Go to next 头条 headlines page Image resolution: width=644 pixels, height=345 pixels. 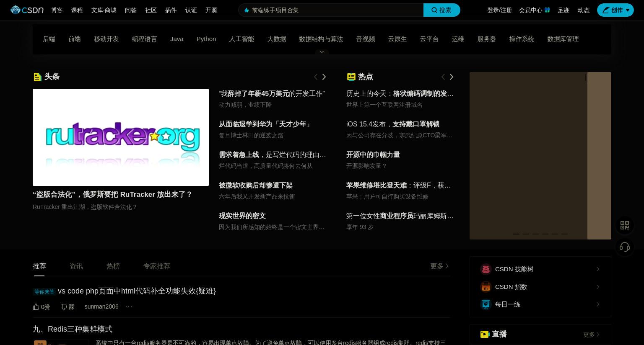[x=324, y=77]
